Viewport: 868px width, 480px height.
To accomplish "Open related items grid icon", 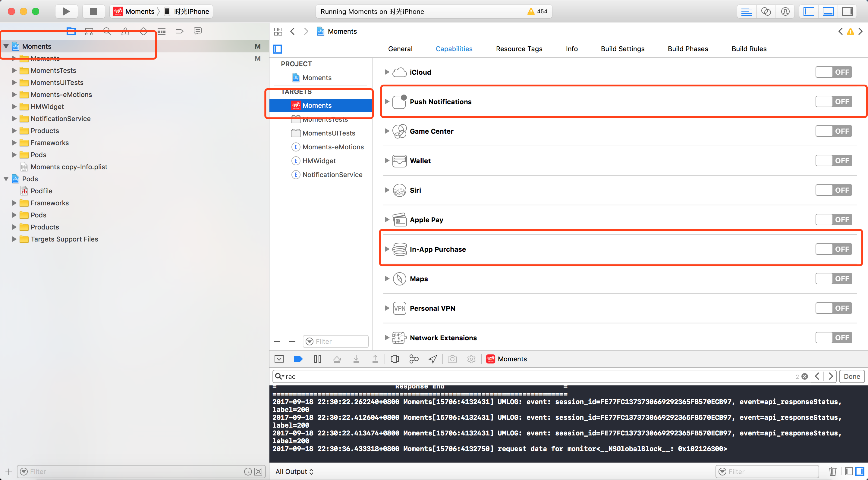I will pos(278,31).
